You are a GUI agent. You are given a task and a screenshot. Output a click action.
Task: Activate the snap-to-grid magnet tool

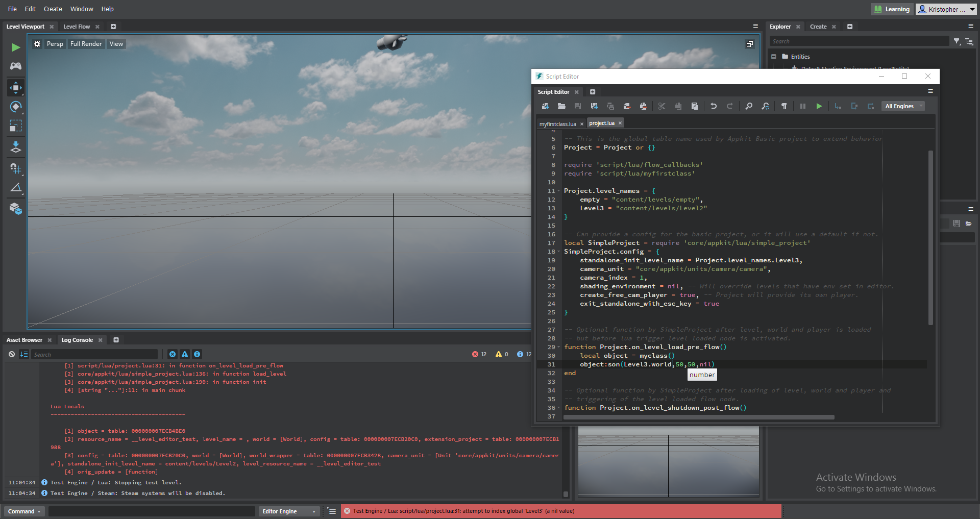click(x=15, y=168)
